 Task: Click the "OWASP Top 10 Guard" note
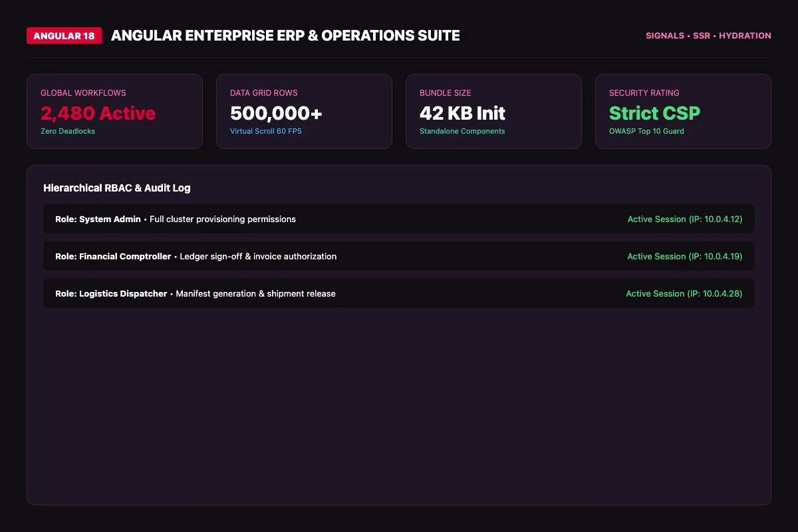tap(646, 131)
